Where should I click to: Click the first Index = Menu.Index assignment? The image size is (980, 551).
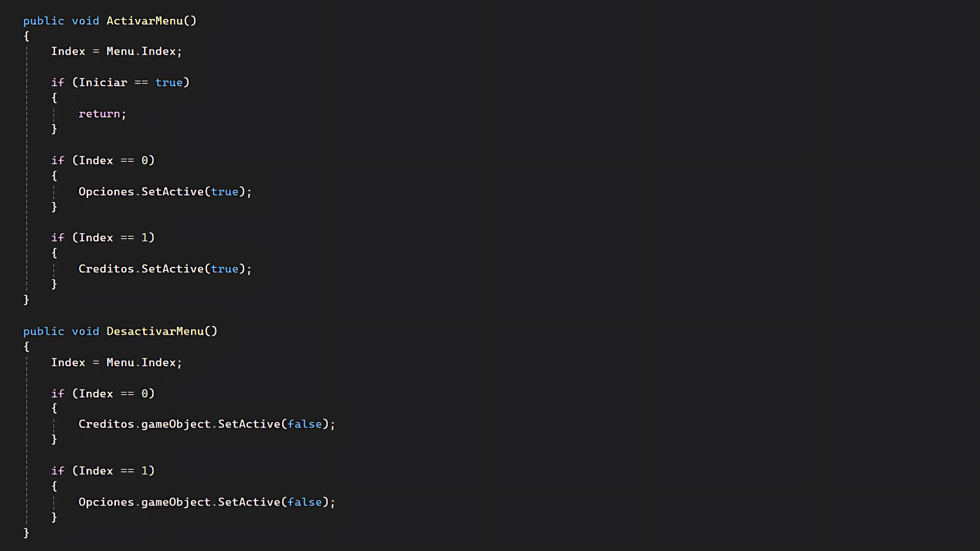pos(116,52)
